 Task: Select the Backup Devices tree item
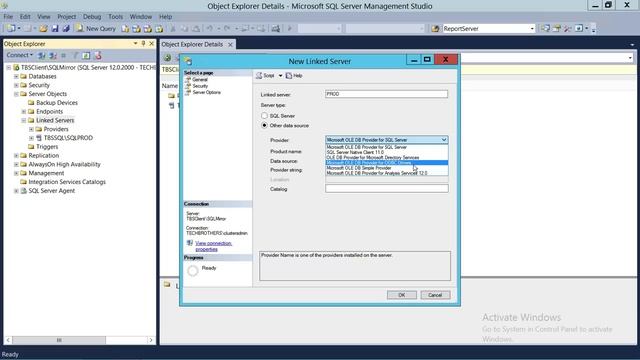[x=57, y=103]
